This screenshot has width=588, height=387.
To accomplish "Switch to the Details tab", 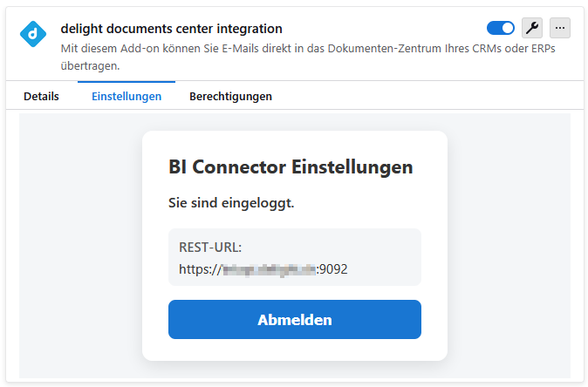I will (x=41, y=96).
